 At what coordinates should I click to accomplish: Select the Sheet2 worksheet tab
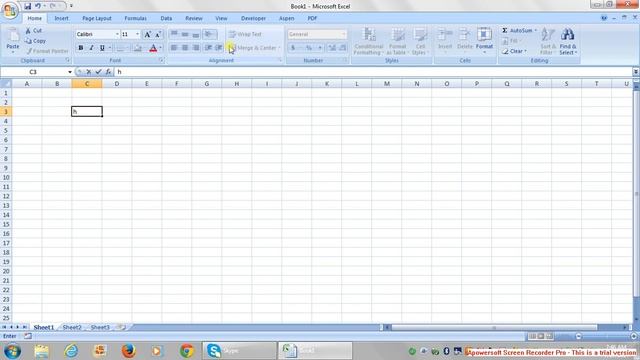pos(72,327)
